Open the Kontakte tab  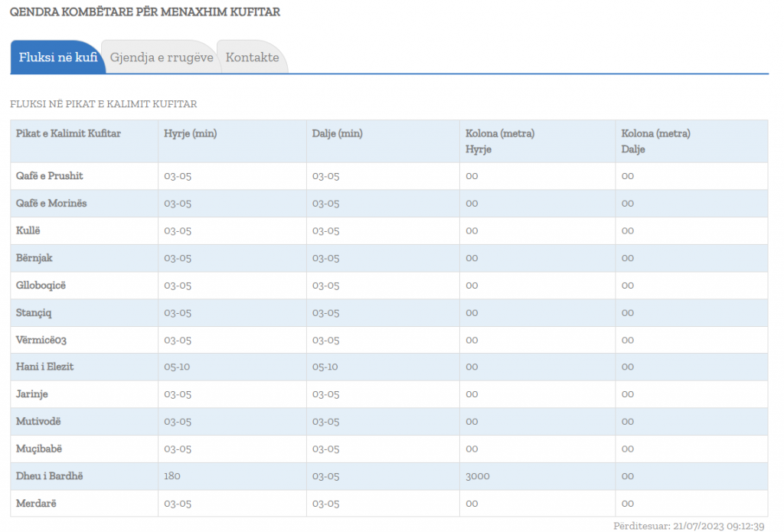click(x=252, y=57)
